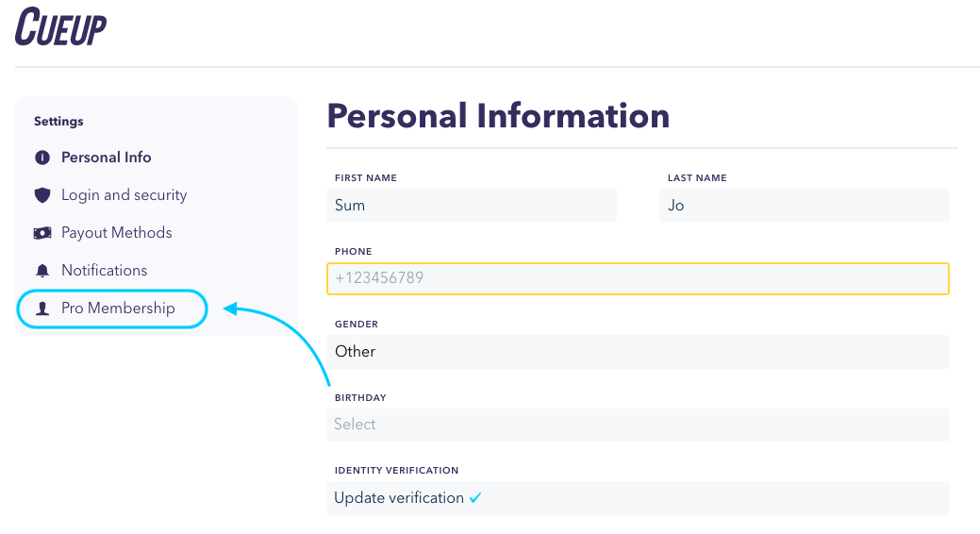Click the Personal Info circle icon
This screenshot has height=534, width=980.
coord(42,158)
